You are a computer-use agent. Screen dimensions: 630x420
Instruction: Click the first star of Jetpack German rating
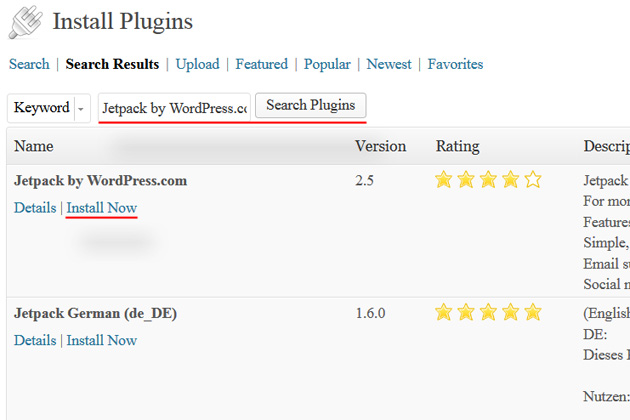click(x=444, y=312)
